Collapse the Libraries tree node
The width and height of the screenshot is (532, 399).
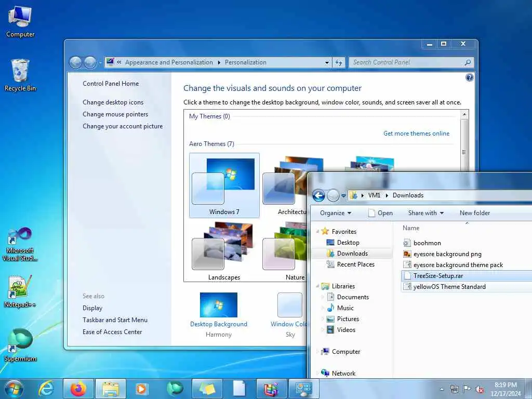(317, 286)
